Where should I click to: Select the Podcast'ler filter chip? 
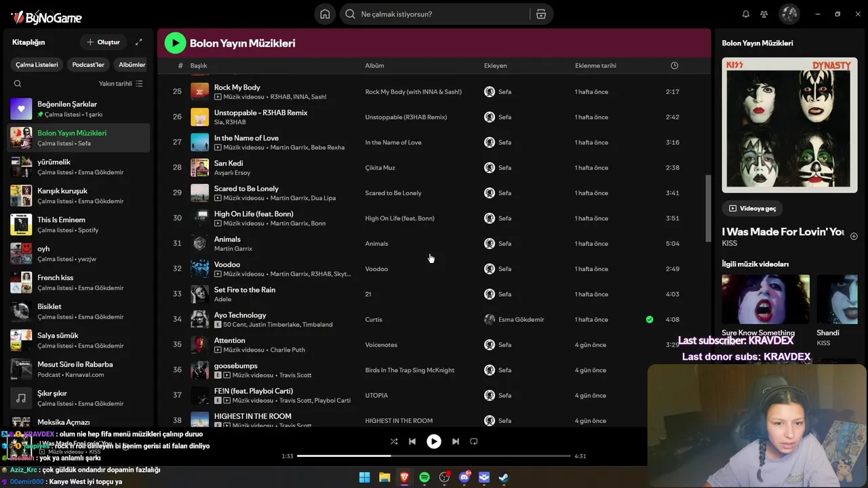tap(88, 64)
